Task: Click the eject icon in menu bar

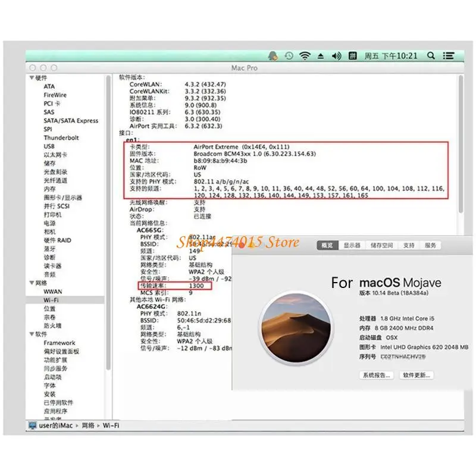Action: (x=321, y=56)
